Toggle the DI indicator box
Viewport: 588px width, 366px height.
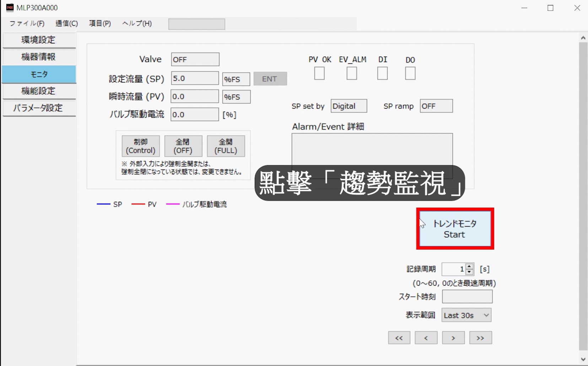[382, 73]
